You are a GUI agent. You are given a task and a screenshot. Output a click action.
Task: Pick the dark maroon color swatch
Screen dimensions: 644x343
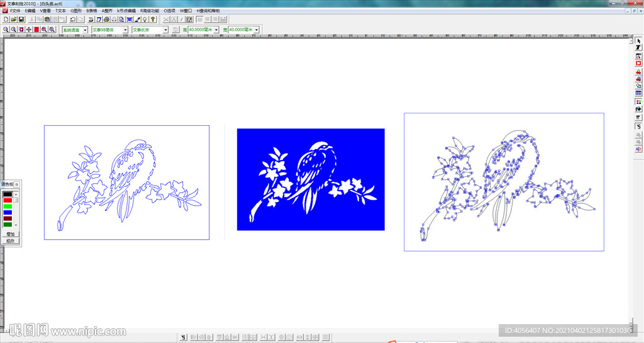pyautogui.click(x=8, y=218)
